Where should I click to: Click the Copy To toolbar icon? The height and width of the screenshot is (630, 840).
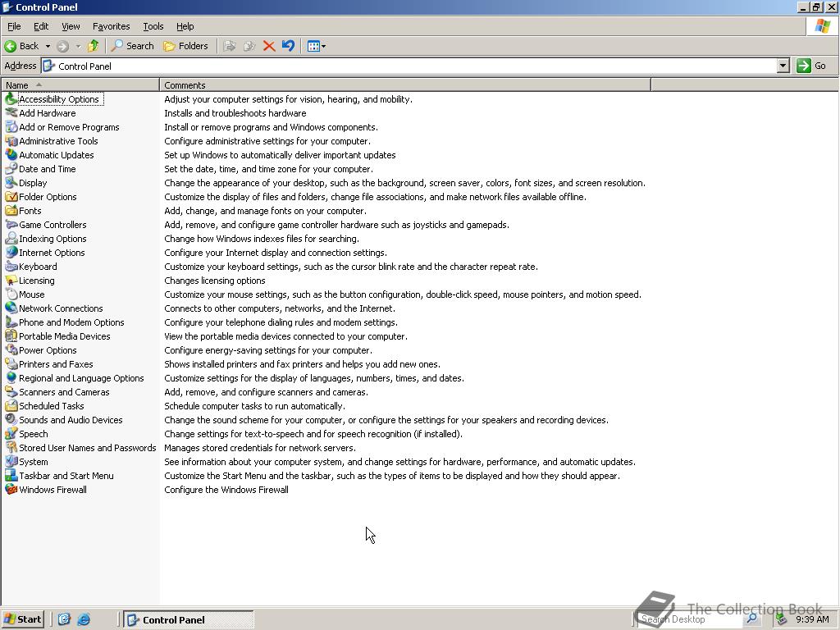pyautogui.click(x=249, y=46)
